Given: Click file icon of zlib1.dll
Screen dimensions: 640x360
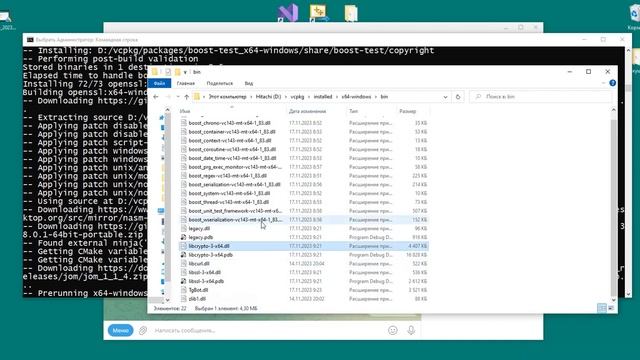Looking at the screenshot, I should coord(184,299).
